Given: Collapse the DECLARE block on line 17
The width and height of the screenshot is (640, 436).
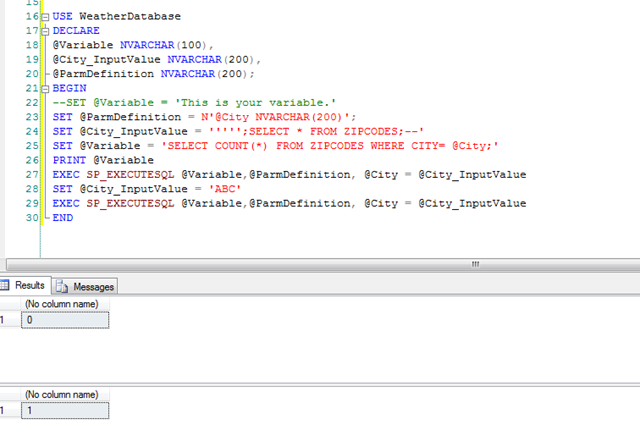Looking at the screenshot, I should tap(45, 31).
